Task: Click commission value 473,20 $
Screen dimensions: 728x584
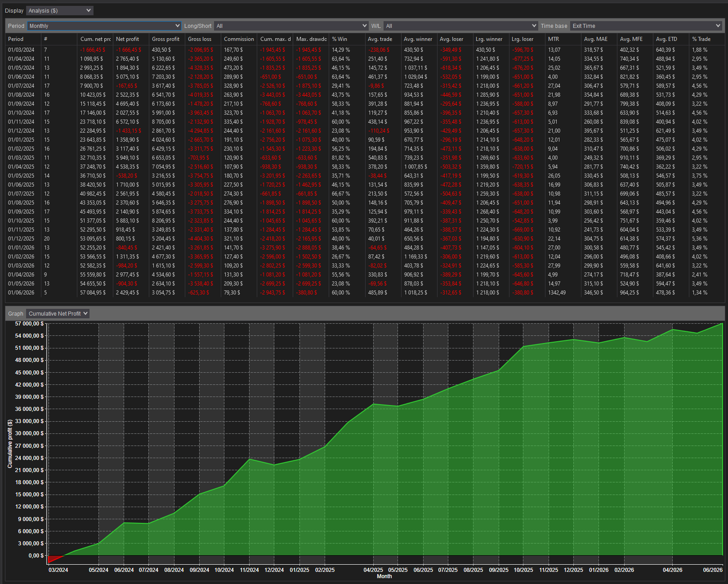Action: point(233,68)
